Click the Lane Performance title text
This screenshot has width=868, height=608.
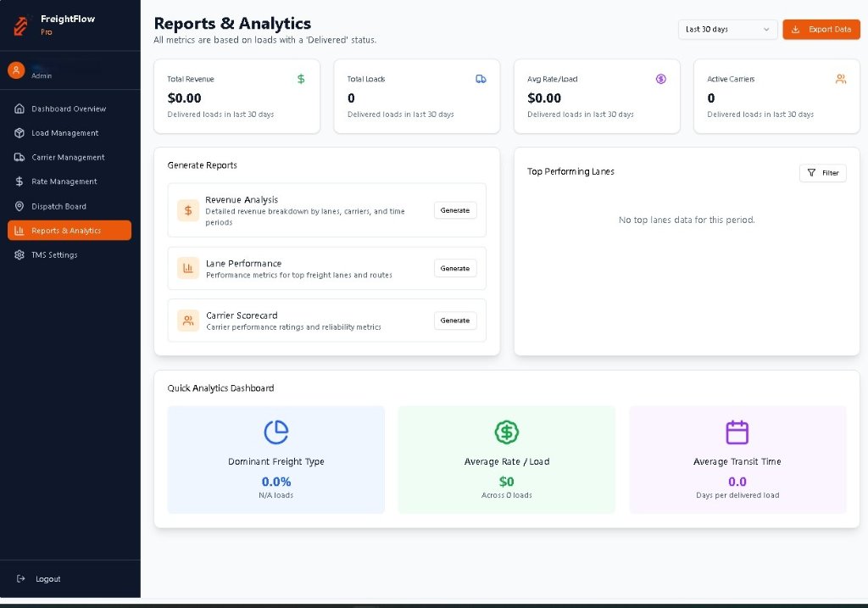(x=243, y=264)
